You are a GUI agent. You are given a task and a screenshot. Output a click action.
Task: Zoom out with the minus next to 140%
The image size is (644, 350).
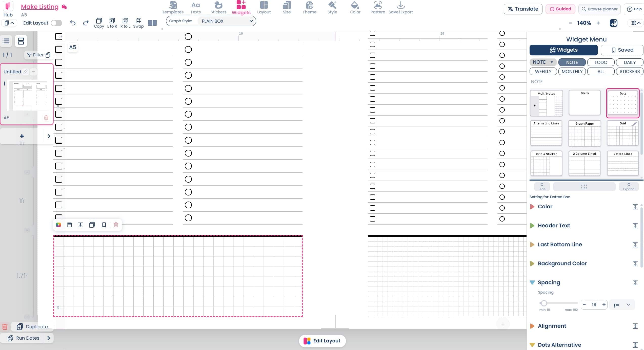tap(570, 23)
